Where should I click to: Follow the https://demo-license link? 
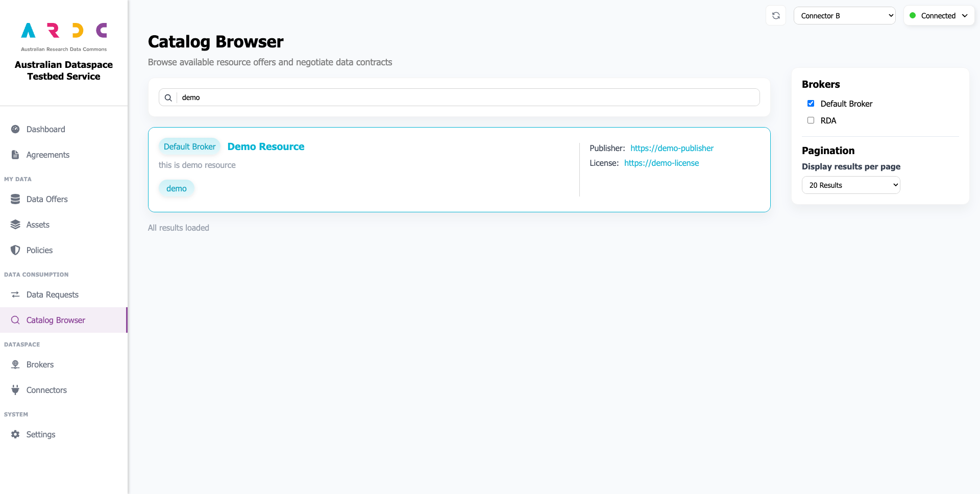tap(661, 163)
